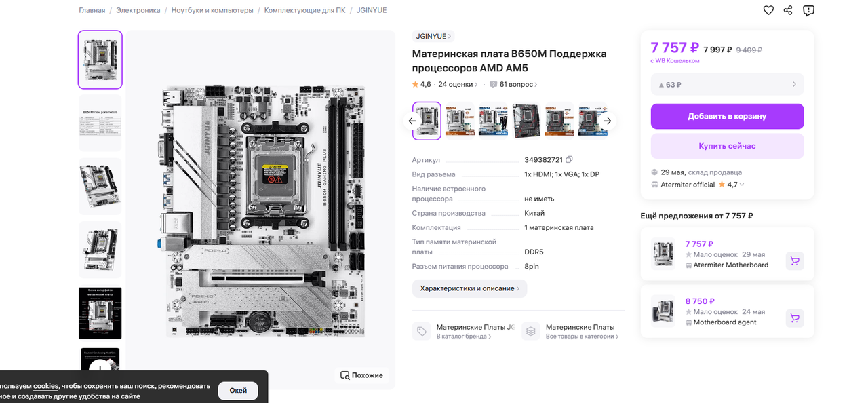Open the 61 вопрос questions section
This screenshot has width=868, height=403.
coord(513,85)
